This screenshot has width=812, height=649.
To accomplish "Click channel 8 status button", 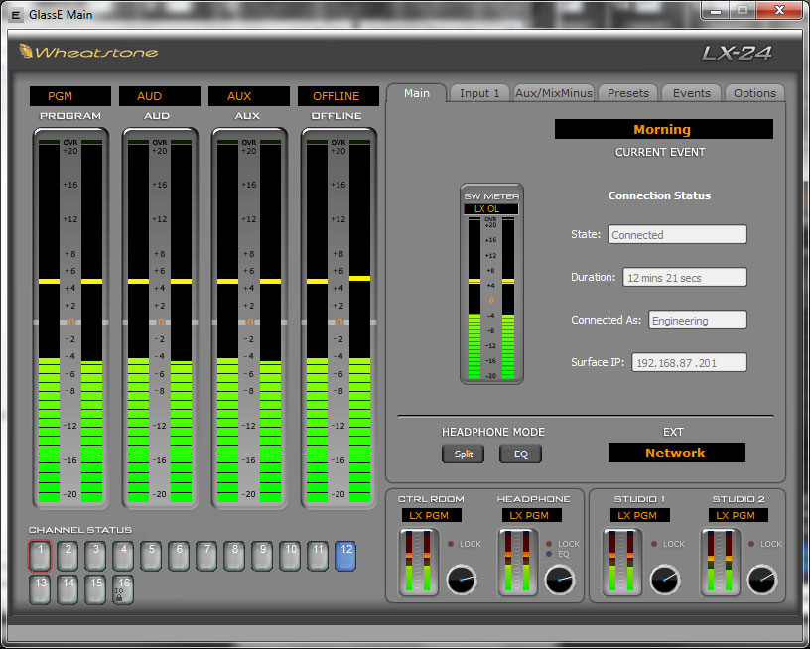I will tap(234, 556).
